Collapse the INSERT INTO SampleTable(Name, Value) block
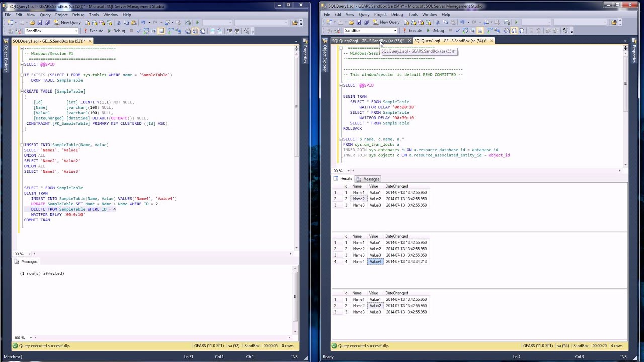 click(22, 145)
